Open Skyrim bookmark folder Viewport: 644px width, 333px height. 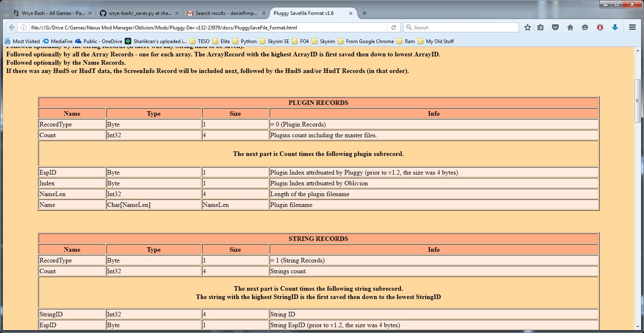tap(323, 41)
